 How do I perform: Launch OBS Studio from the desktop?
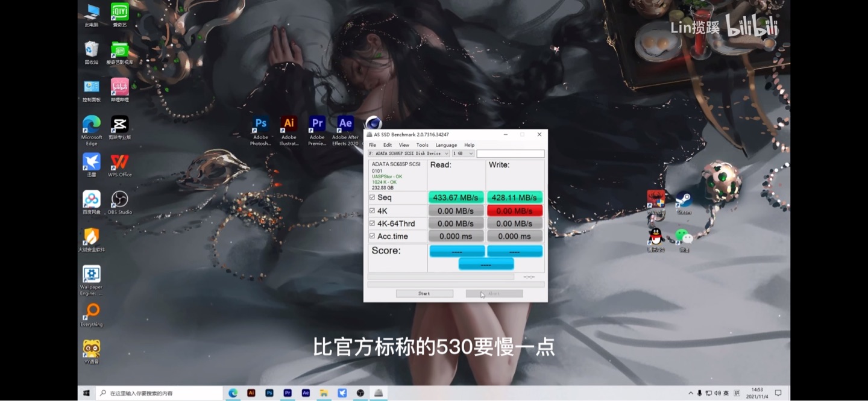coord(119,202)
